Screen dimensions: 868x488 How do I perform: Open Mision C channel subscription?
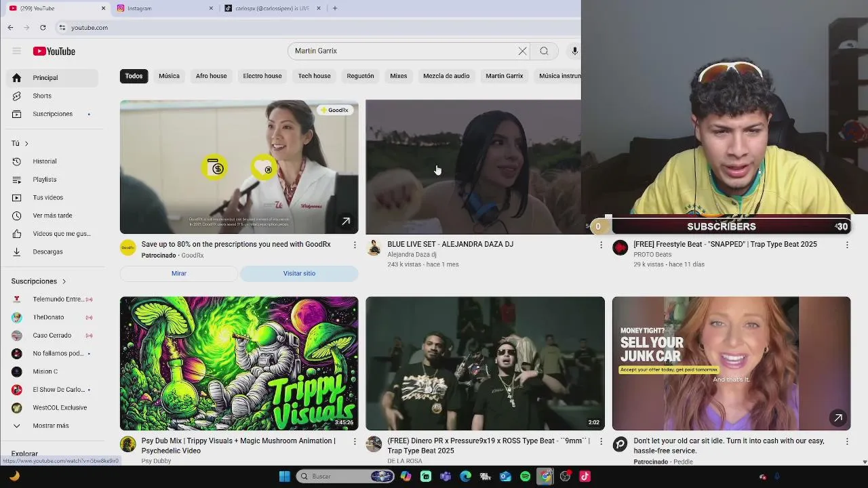click(52, 371)
